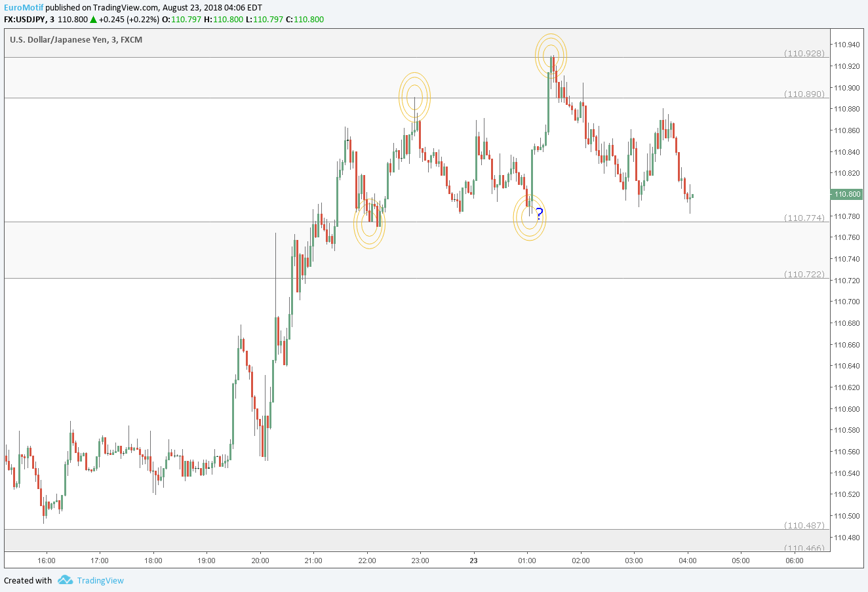Click the 01:00 time axis label
The height and width of the screenshot is (592, 868).
click(x=527, y=561)
